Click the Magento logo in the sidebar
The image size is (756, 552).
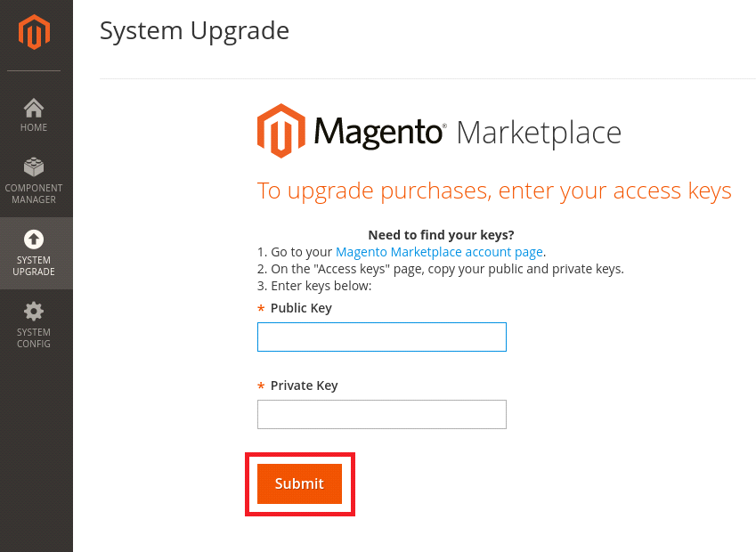pyautogui.click(x=34, y=32)
